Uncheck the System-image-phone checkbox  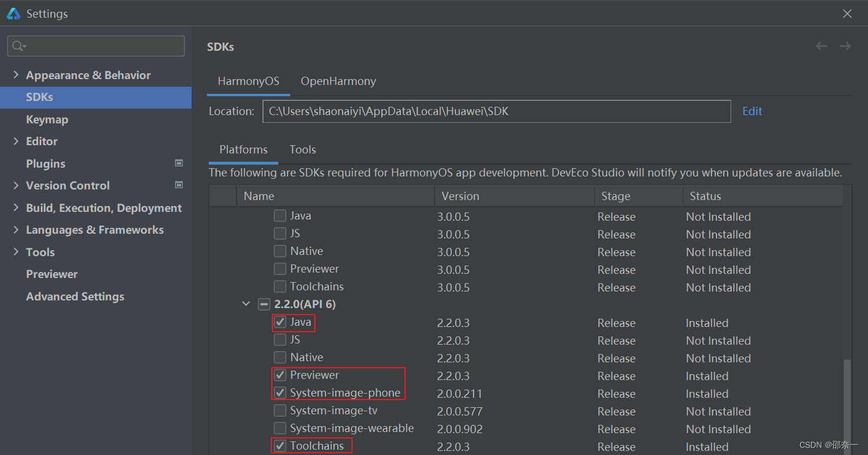pyautogui.click(x=280, y=393)
